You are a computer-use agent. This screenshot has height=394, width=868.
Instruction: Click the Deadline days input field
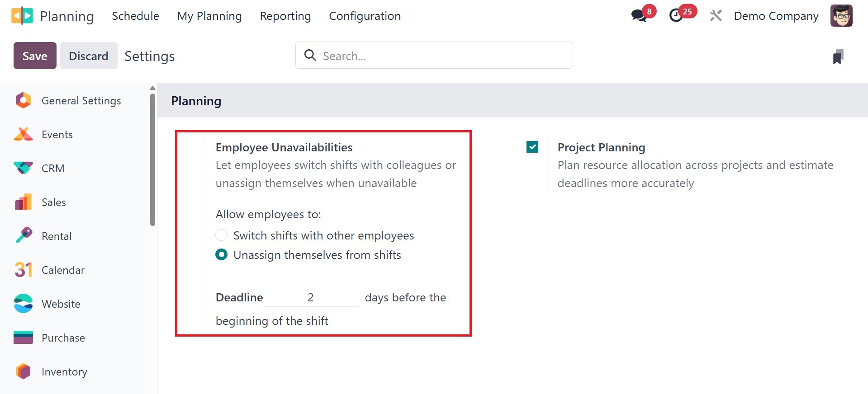click(310, 297)
